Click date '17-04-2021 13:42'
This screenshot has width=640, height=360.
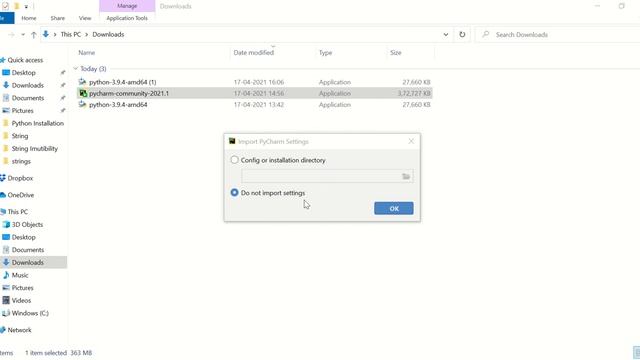[259, 104]
